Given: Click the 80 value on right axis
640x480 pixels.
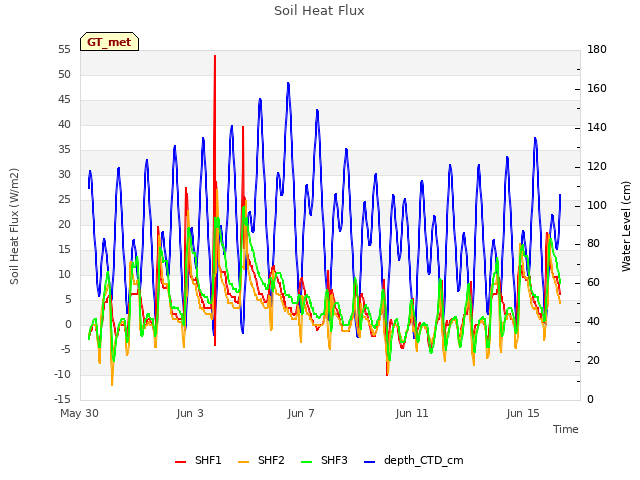Looking at the screenshot, I should pos(593,244).
